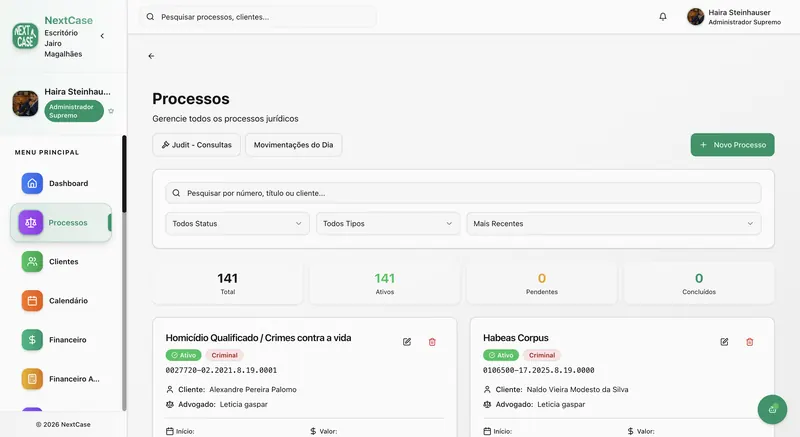Open Haira Steinhauser profile avatar in header
This screenshot has width=800, height=437.
point(695,17)
